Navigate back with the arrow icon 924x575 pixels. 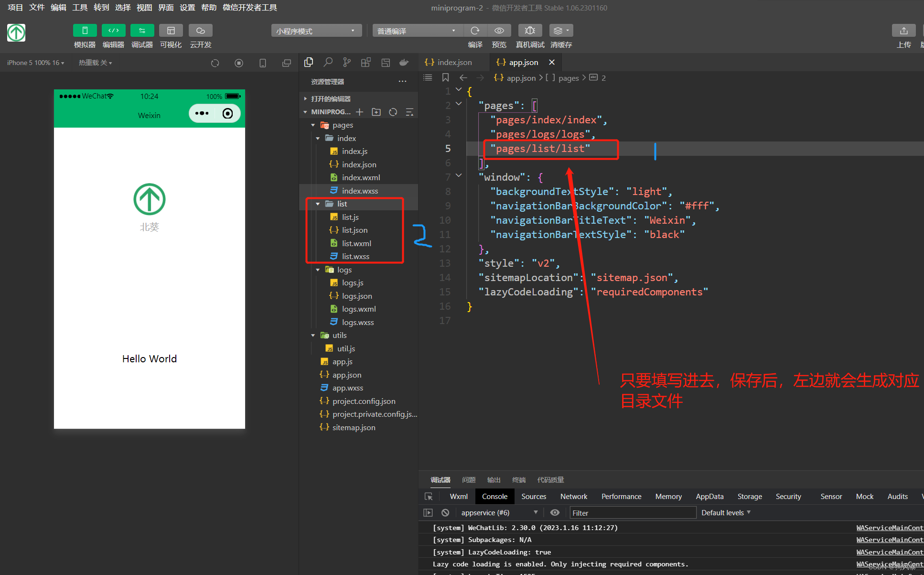(463, 77)
